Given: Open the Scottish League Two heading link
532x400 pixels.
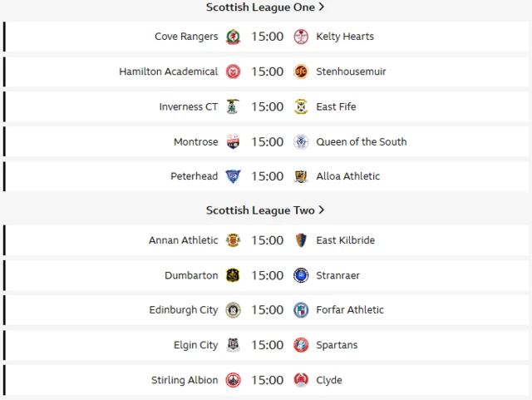Looking at the screenshot, I should coord(260,210).
